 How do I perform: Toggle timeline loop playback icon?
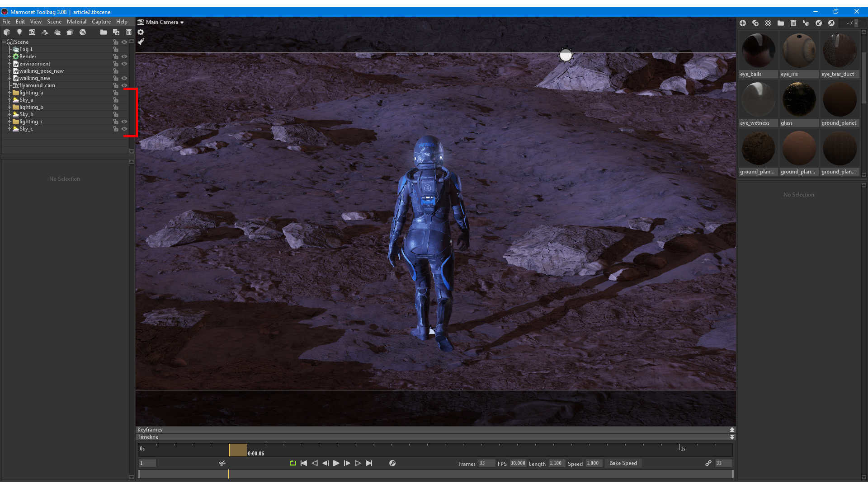293,463
